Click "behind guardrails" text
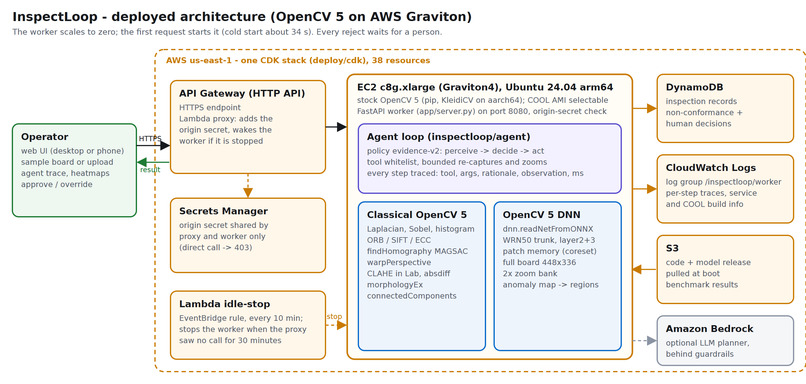This screenshot has width=806, height=384. click(x=699, y=354)
